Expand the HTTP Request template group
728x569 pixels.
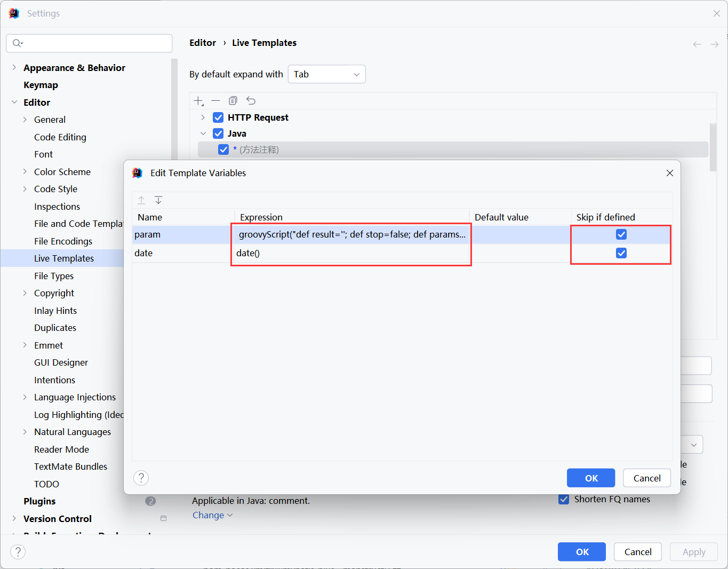[203, 117]
